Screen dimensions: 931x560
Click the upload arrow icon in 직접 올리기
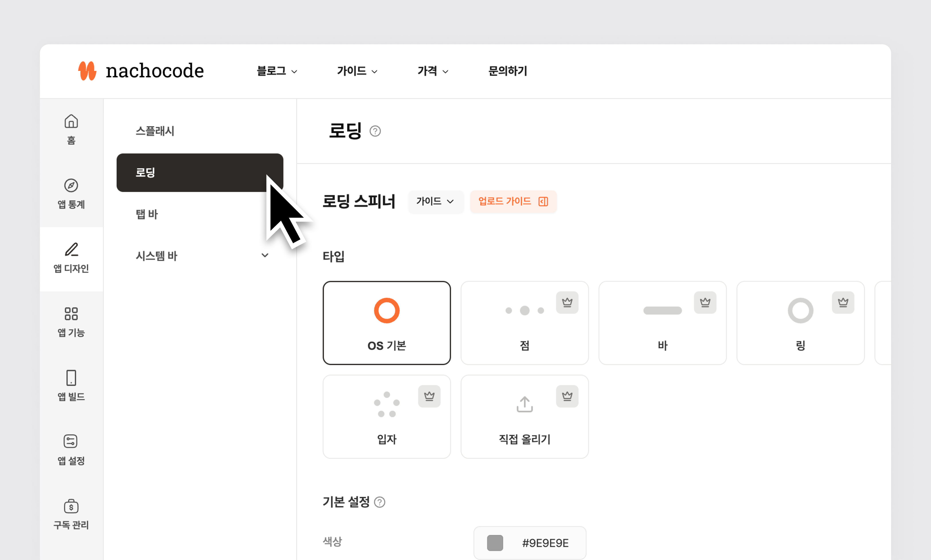point(524,404)
